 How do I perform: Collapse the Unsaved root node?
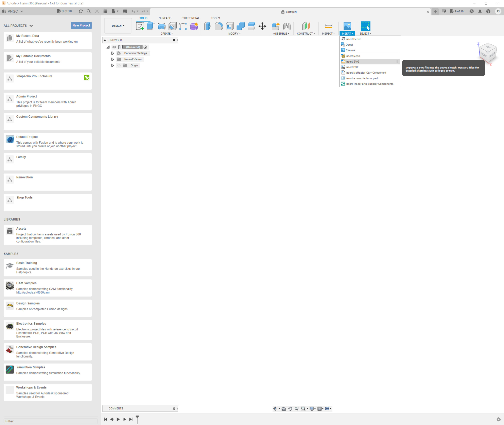(108, 47)
